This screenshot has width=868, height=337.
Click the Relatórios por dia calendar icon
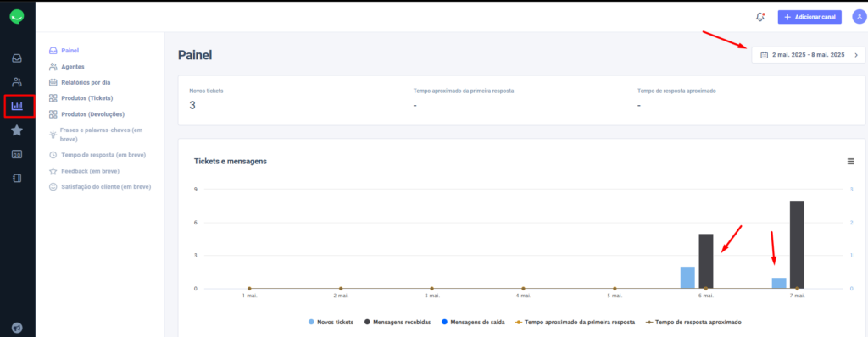tap(53, 82)
